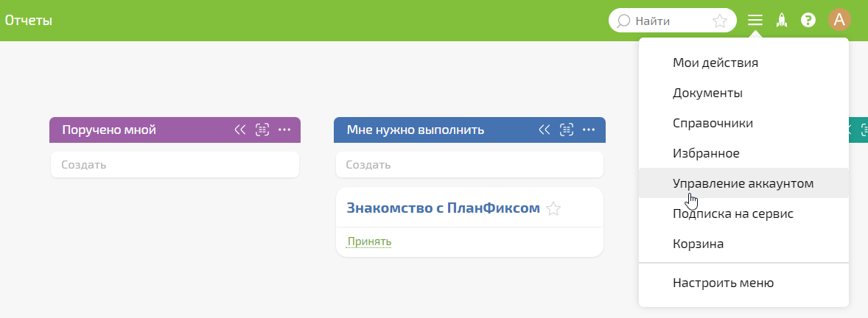Image resolution: width=868 pixels, height=318 pixels.
Task: Open three-dots menu of Мне нужно выполнить
Action: 589,130
